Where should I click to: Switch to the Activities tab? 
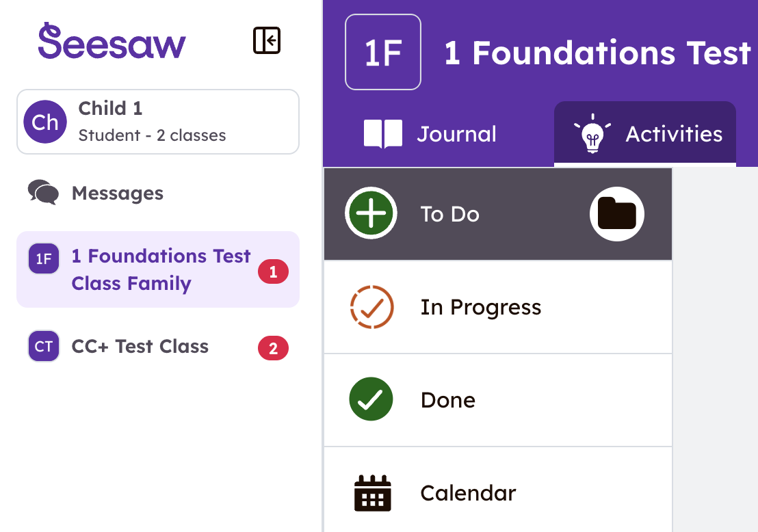click(645, 134)
